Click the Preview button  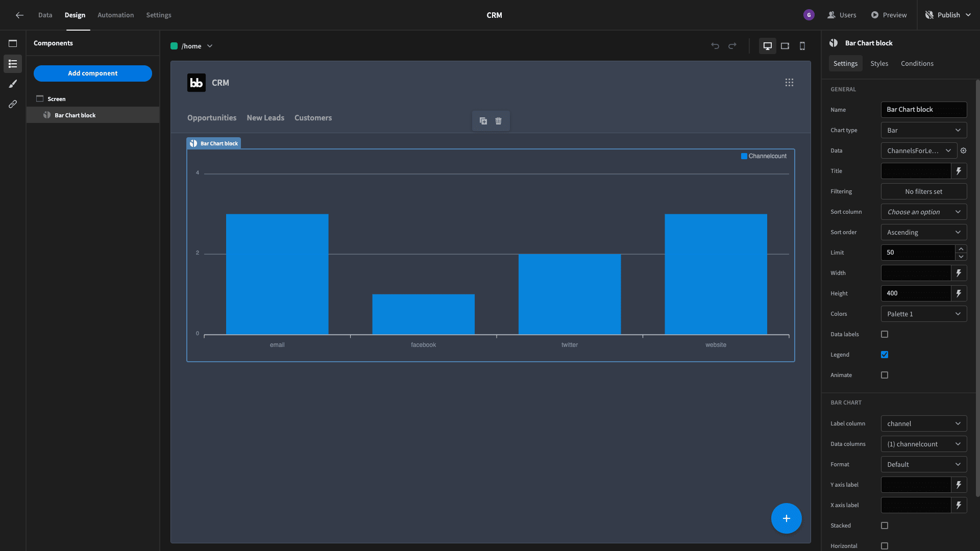click(889, 15)
